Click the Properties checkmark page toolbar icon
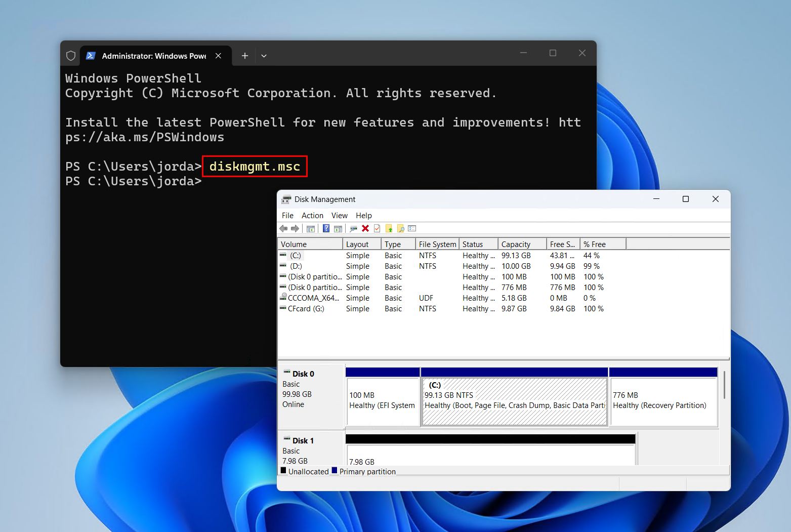Image resolution: width=791 pixels, height=532 pixels. tap(377, 229)
